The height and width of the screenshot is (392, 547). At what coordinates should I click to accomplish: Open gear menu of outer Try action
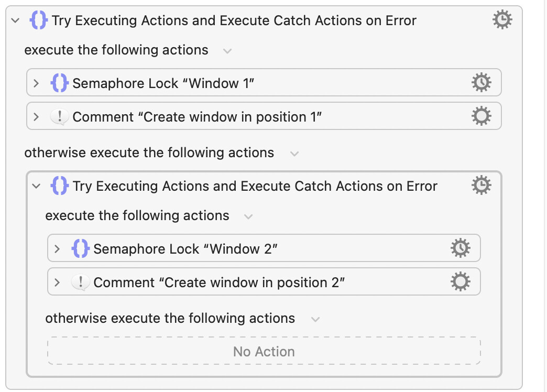[x=502, y=19]
